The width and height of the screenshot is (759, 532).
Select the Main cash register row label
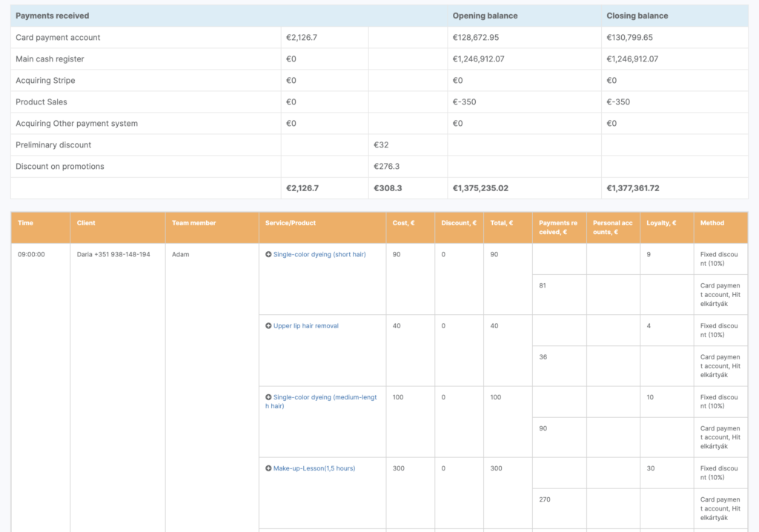coord(50,59)
